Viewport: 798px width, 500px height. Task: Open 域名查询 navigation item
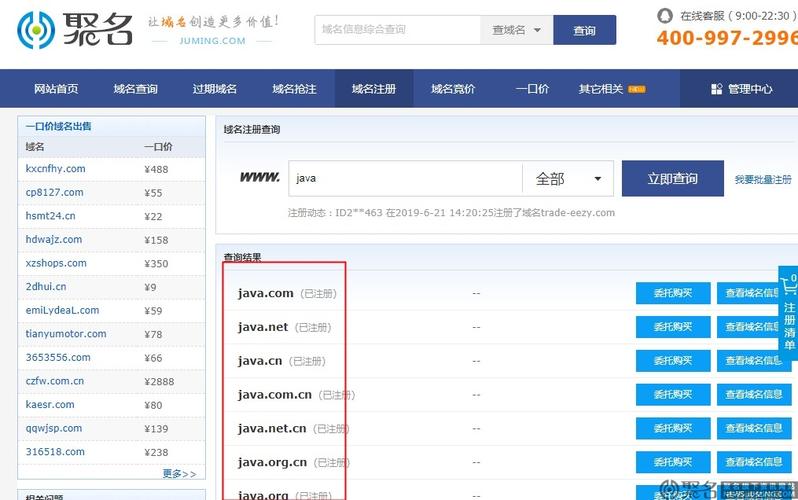(x=135, y=89)
